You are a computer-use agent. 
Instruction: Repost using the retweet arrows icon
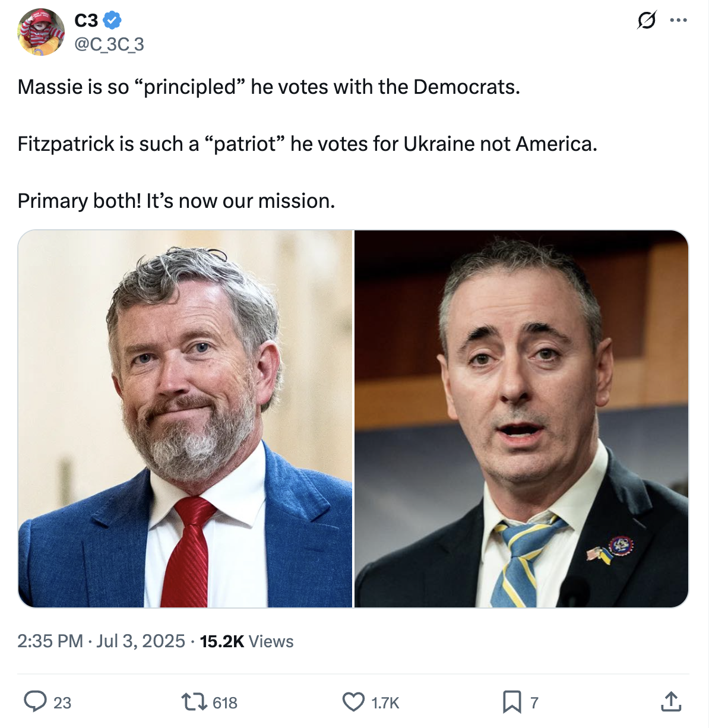click(193, 702)
